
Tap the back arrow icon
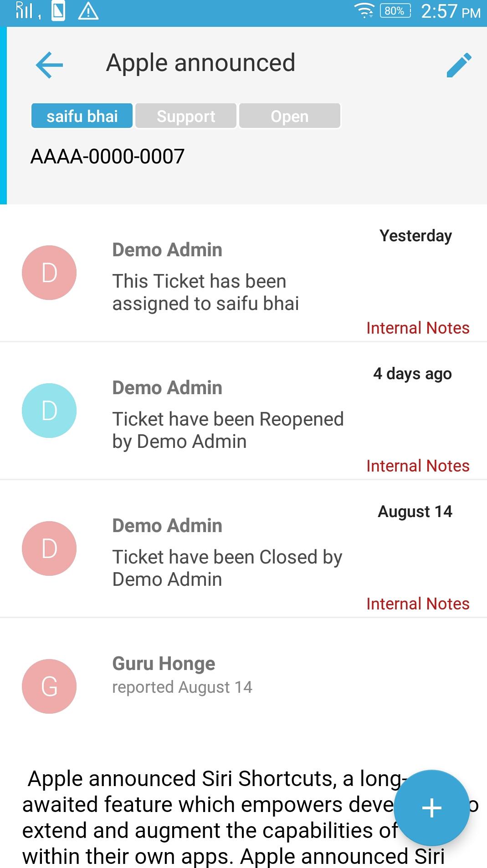[49, 65]
